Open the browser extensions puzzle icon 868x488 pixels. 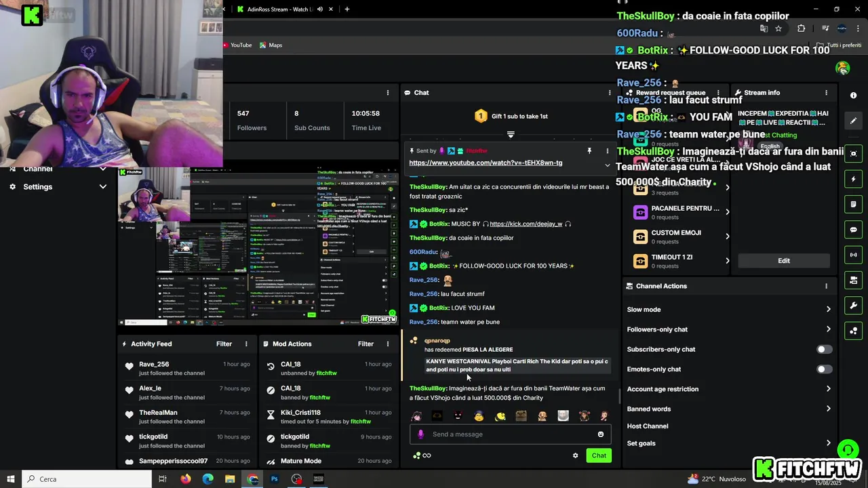pos(801,28)
